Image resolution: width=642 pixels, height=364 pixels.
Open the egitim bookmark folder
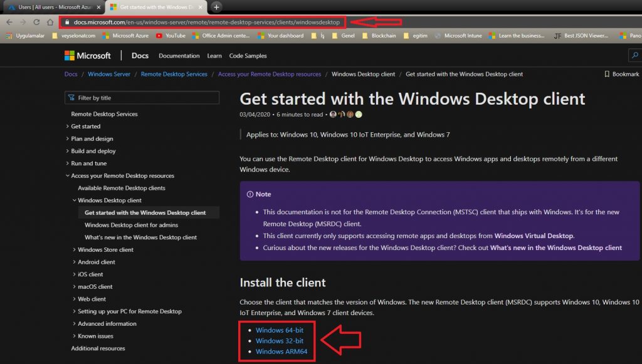pos(415,36)
